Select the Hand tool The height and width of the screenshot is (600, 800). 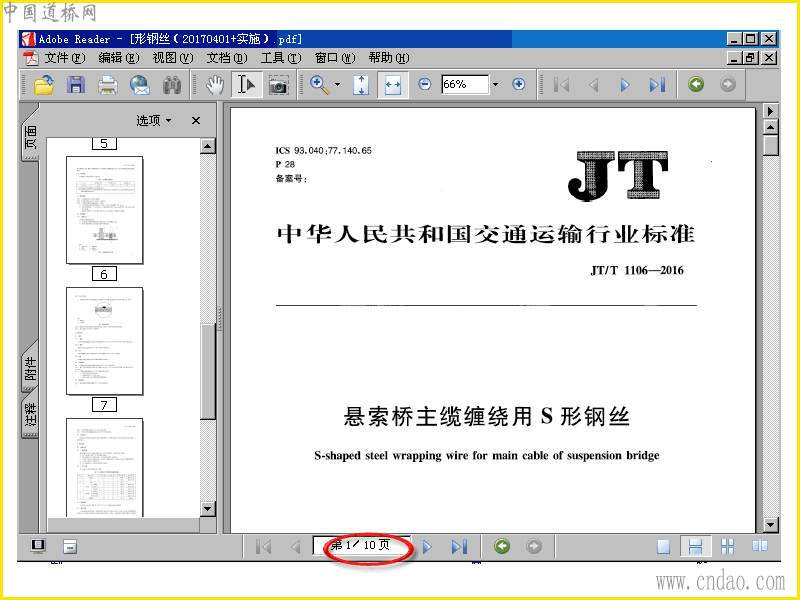(x=215, y=85)
